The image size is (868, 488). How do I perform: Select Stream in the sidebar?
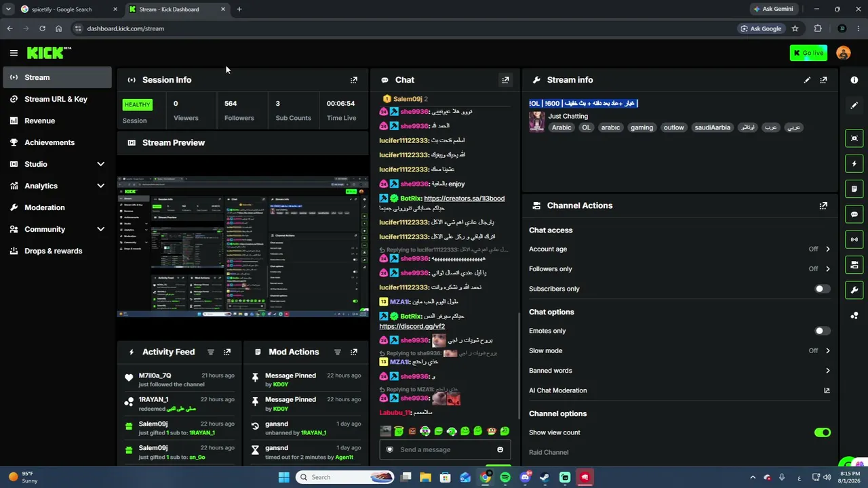point(58,77)
